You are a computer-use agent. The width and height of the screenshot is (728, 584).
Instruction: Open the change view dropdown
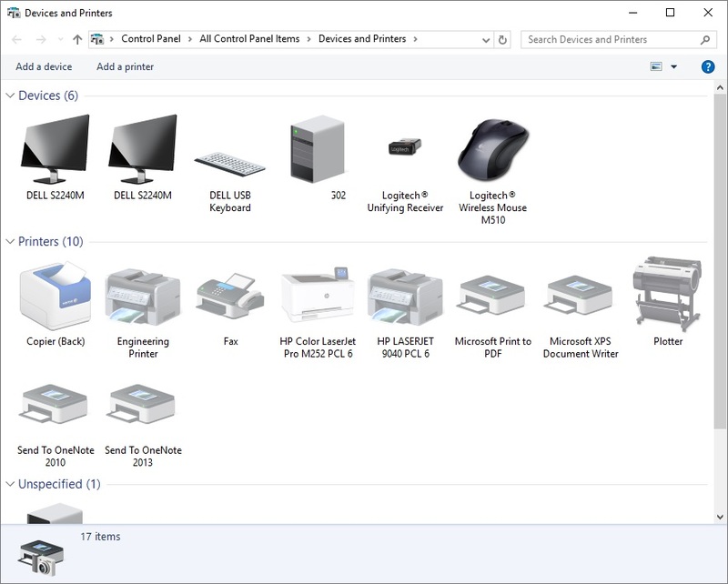[673, 66]
